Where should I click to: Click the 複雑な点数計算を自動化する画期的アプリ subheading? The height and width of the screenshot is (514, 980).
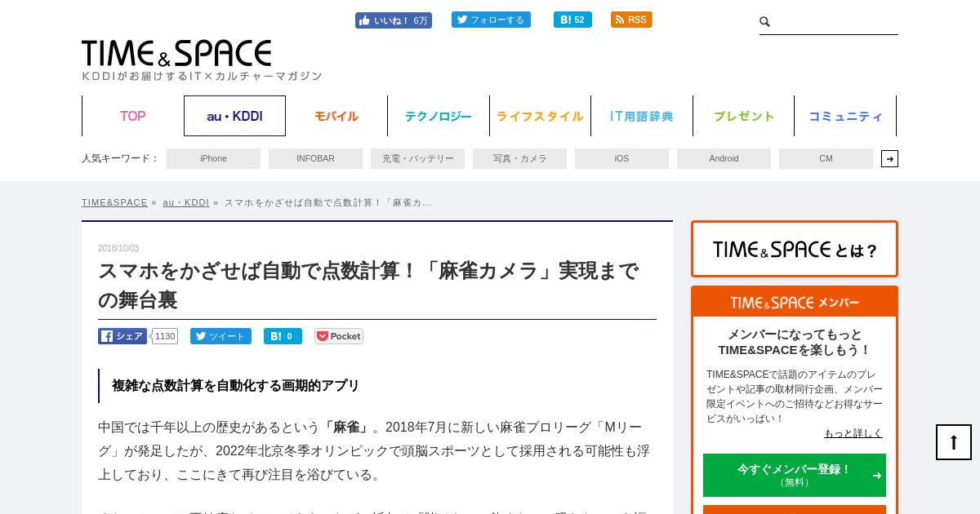point(236,386)
